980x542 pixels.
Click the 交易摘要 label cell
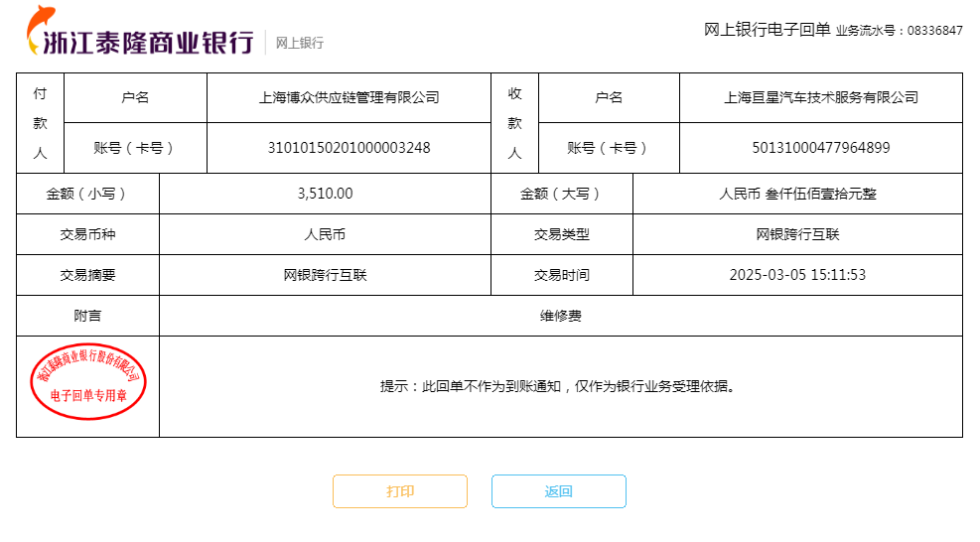click(87, 275)
